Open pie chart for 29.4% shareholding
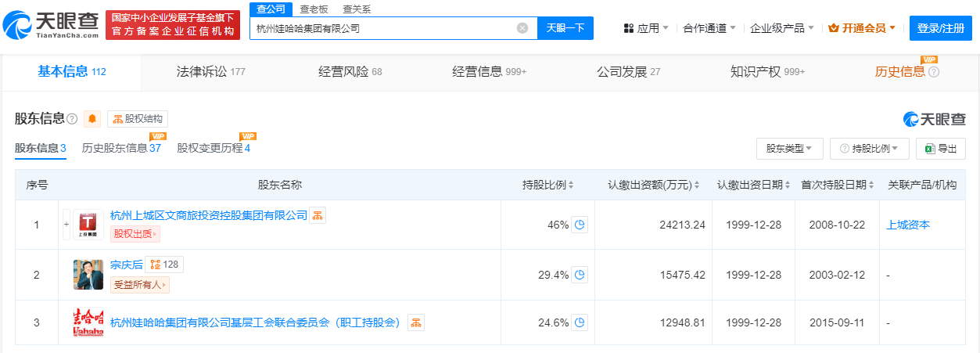This screenshot has height=353, width=980. (x=580, y=275)
